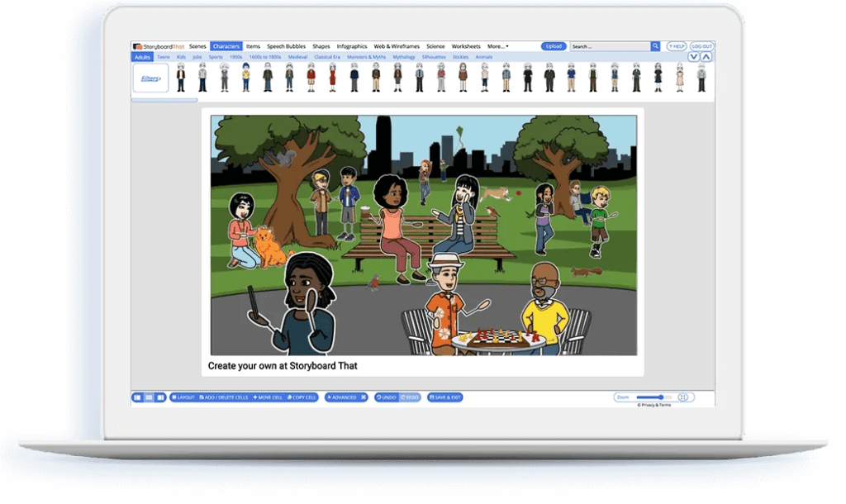Open the Filters panel
The height and width of the screenshot is (504, 846).
click(x=150, y=78)
